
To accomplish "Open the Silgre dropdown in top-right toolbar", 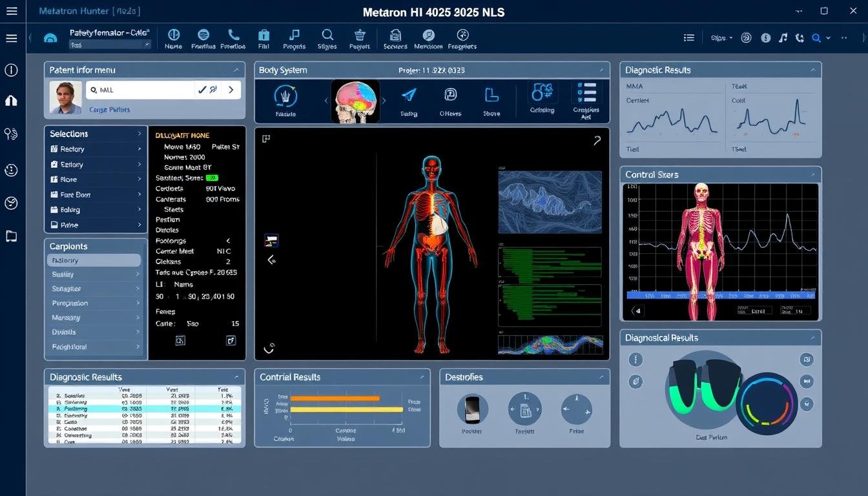I will point(722,38).
